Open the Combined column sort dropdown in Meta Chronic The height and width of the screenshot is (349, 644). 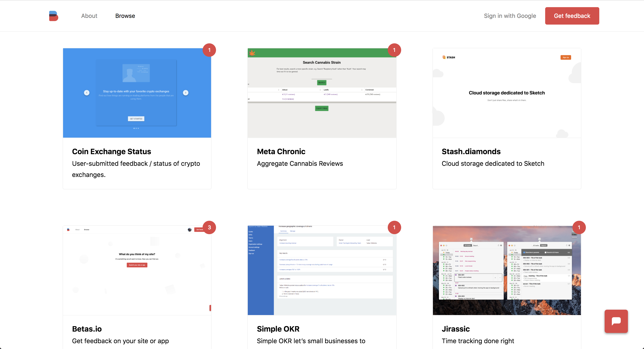[362, 90]
